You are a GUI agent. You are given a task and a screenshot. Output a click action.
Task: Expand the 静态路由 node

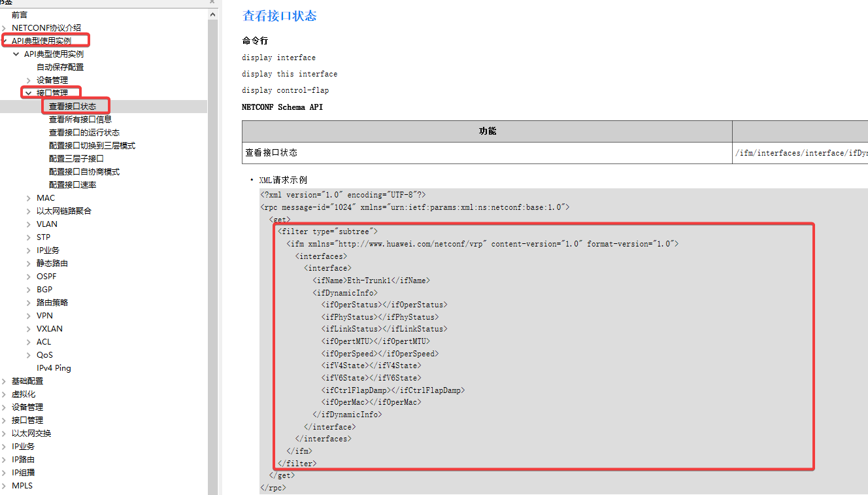pos(29,264)
